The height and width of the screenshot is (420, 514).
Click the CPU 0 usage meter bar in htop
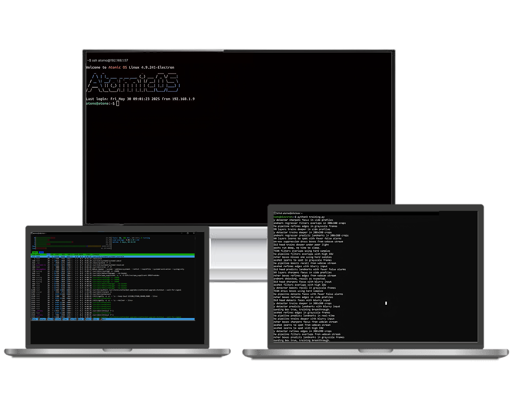click(x=72, y=238)
